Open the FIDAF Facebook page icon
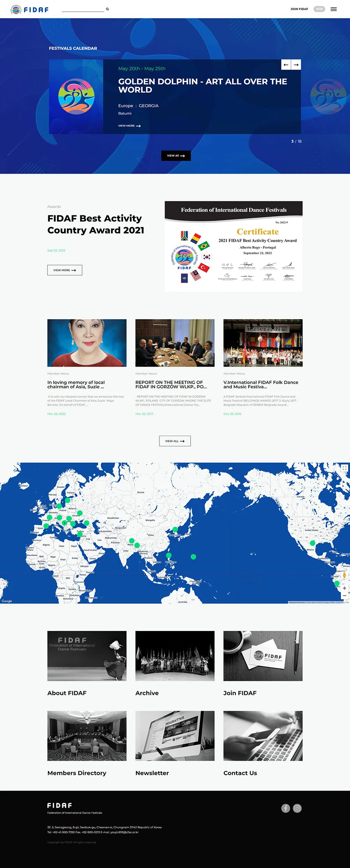The width and height of the screenshot is (350, 868). pyautogui.click(x=285, y=808)
